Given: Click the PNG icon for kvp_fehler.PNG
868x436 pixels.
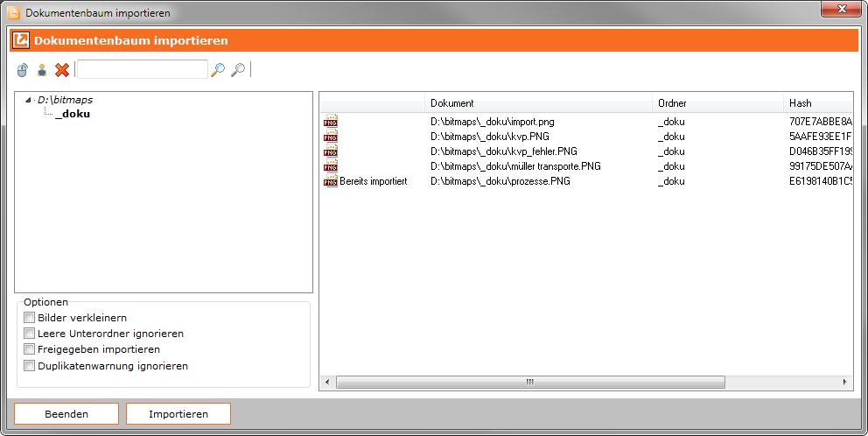Looking at the screenshot, I should pos(331,151).
